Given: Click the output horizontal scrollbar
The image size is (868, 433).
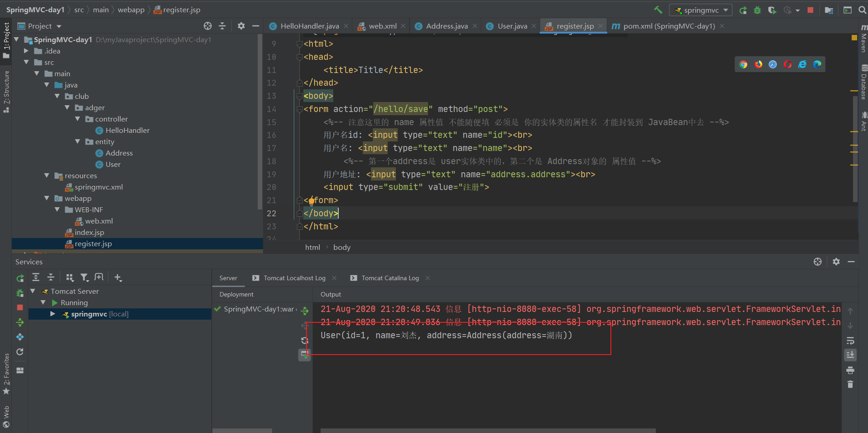Looking at the screenshot, I should tap(488, 430).
